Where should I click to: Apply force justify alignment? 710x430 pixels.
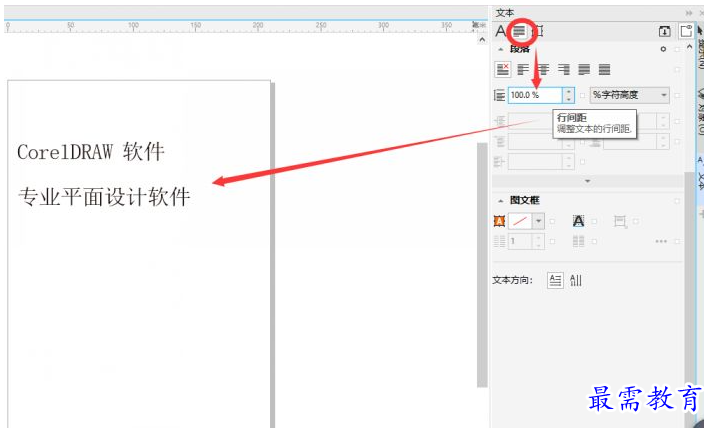(604, 69)
